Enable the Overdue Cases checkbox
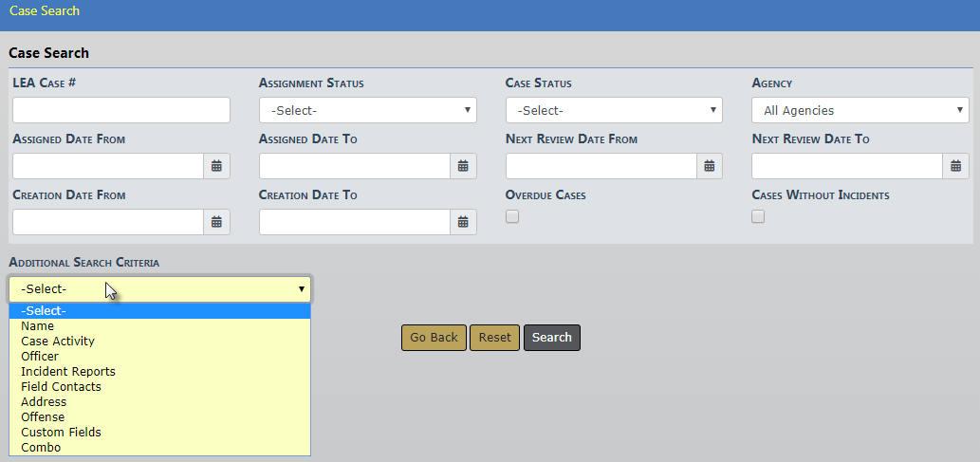The width and height of the screenshot is (980, 462). pos(512,216)
